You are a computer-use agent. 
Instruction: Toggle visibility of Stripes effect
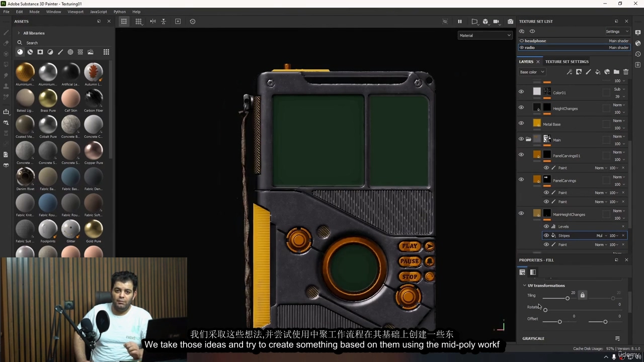tap(546, 235)
